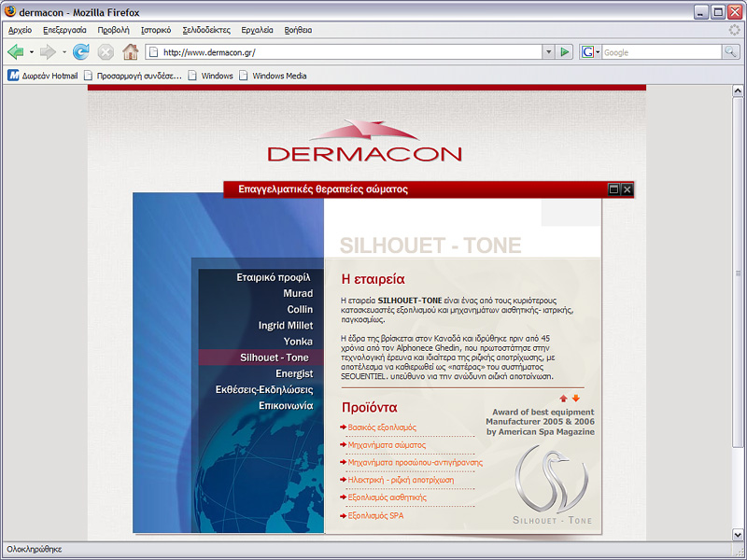
Task: Close the red panel with its X icon
Action: [x=627, y=189]
